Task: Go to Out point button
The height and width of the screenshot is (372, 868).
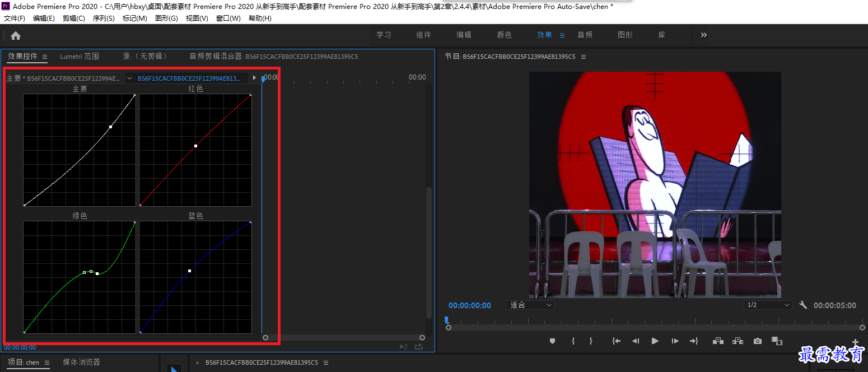Action: (x=694, y=341)
